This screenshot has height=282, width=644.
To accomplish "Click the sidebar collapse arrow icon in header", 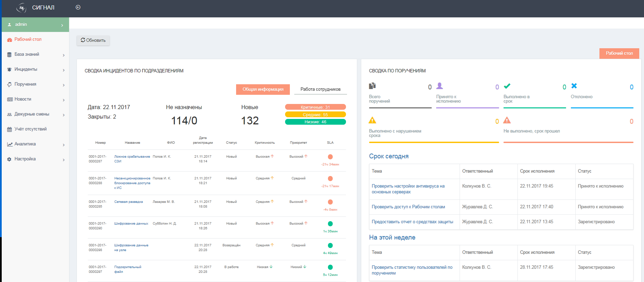I will (x=78, y=7).
